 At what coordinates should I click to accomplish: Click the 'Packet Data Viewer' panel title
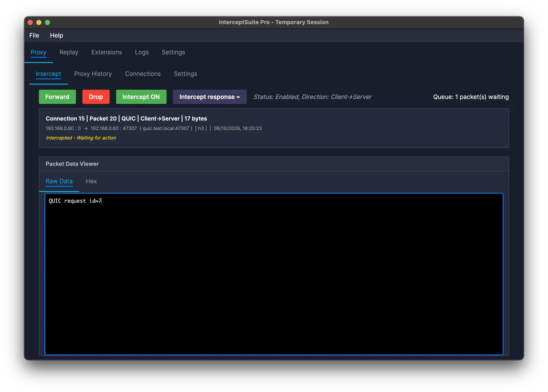72,164
